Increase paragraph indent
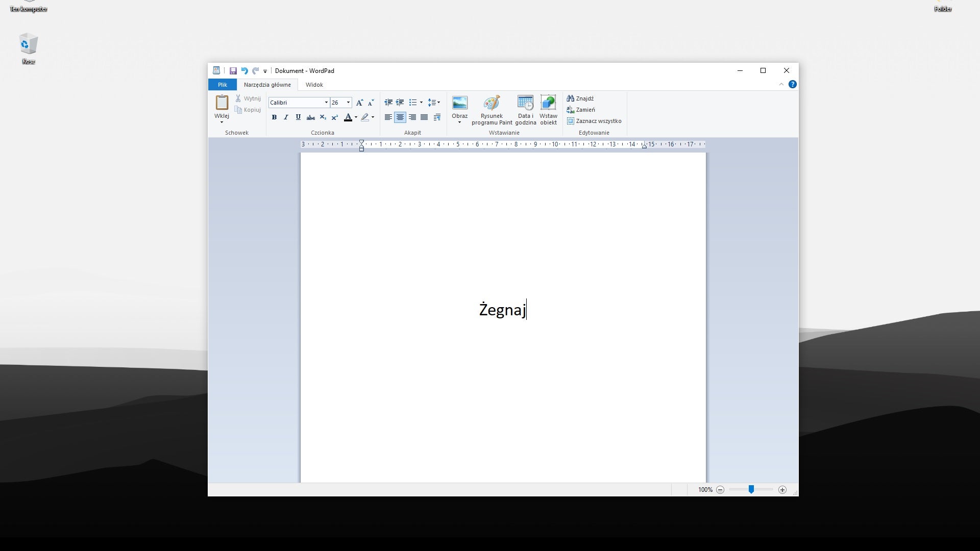 tap(400, 103)
